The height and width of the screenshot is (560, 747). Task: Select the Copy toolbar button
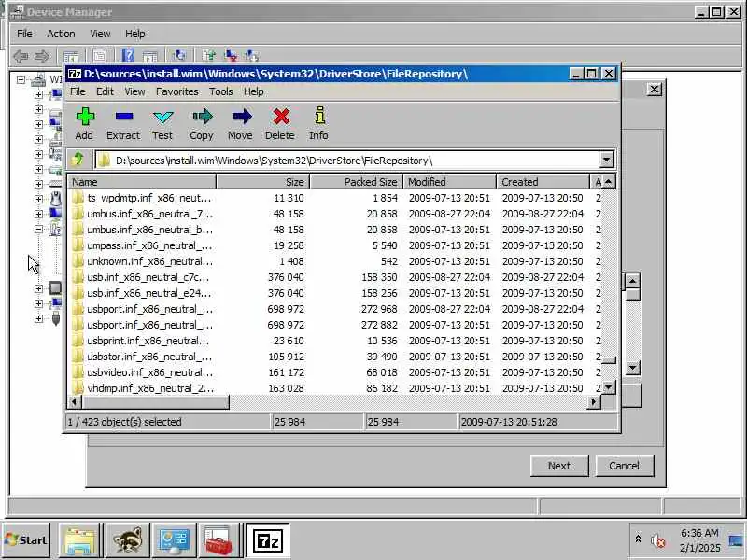click(202, 124)
